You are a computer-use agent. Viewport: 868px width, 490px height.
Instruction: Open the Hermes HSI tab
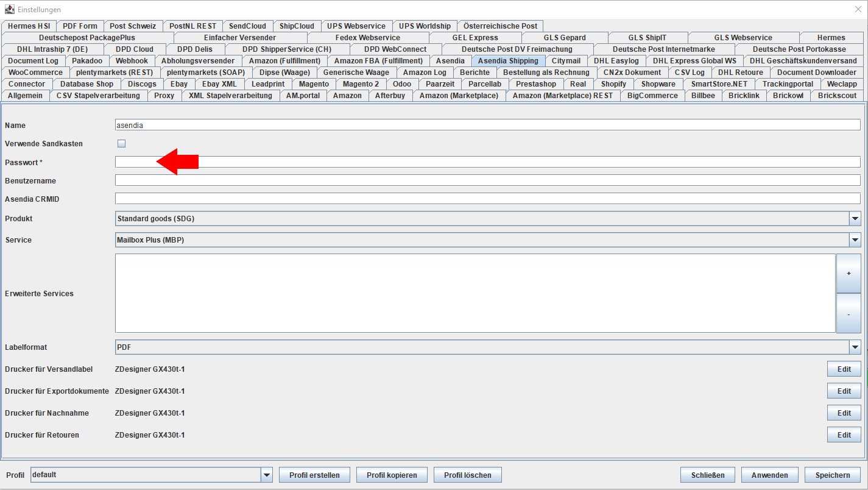coord(29,26)
